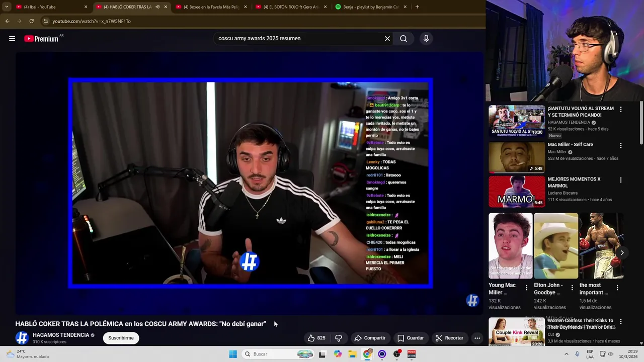Click the sidebar scrollbar

coord(641,122)
